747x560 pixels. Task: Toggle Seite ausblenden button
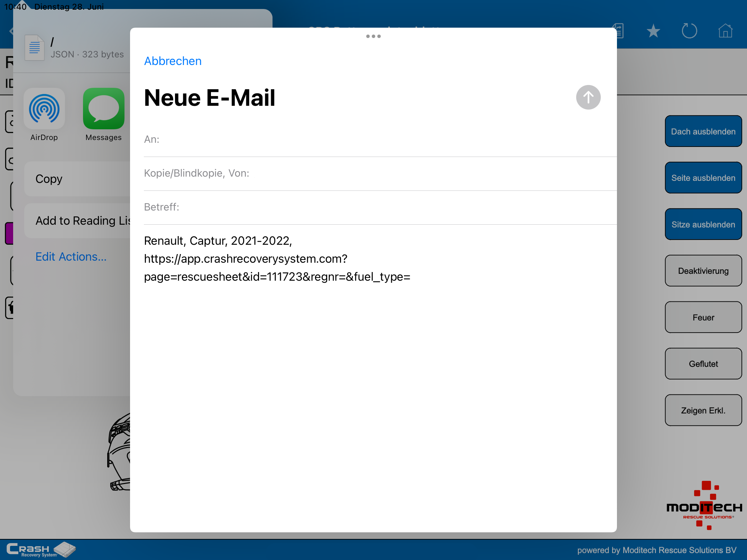pyautogui.click(x=703, y=178)
